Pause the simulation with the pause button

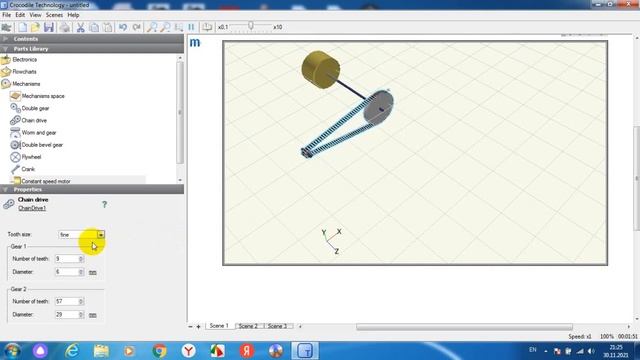pos(191,27)
